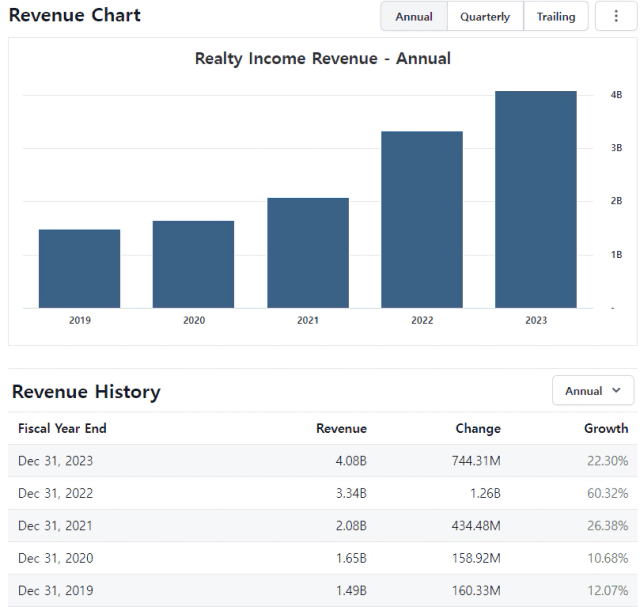This screenshot has width=640, height=607.
Task: Click the 3.34B revenue value
Action: click(x=351, y=493)
